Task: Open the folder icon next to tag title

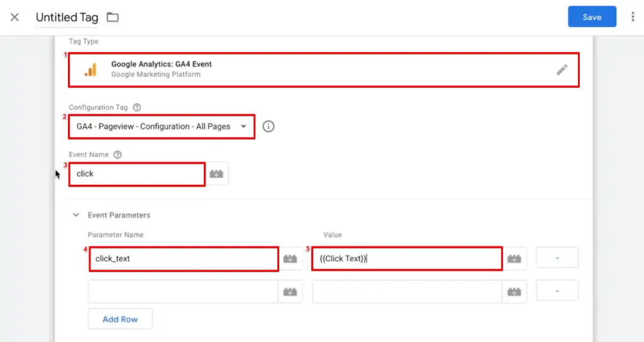Action: point(113,17)
